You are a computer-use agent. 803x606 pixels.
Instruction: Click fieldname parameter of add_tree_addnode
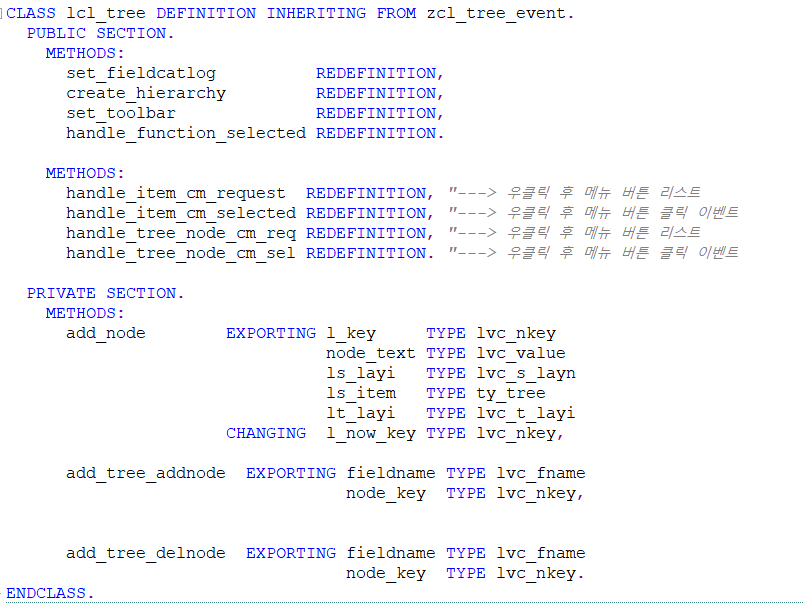pos(391,473)
